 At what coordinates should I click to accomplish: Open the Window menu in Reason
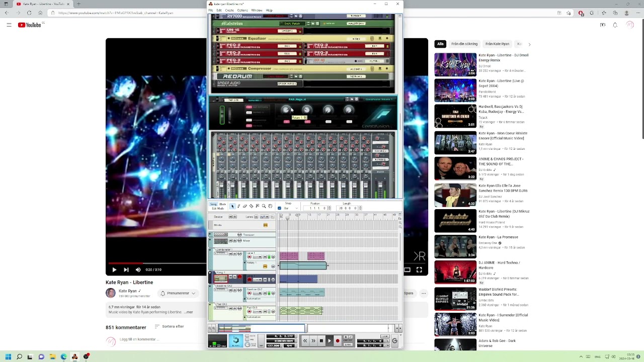click(x=257, y=10)
